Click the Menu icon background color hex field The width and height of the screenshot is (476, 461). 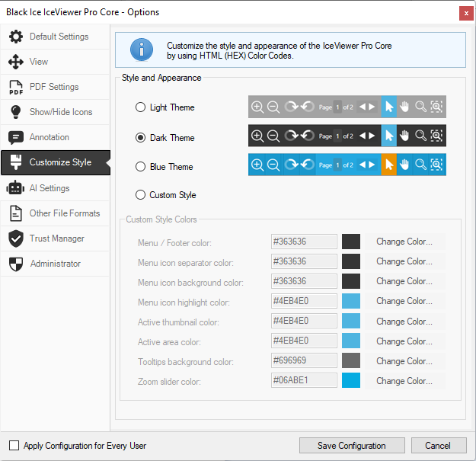coord(304,281)
